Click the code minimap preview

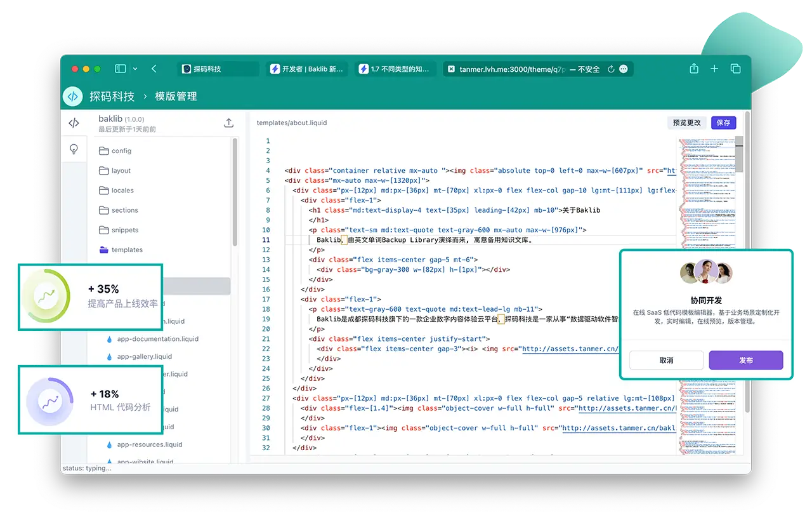706,194
